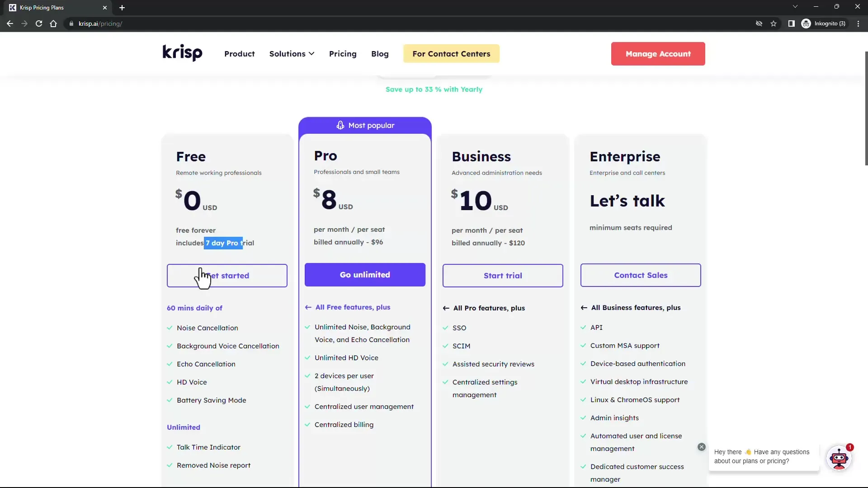Click the Contact Sales Enterprise button
This screenshot has height=488, width=868.
(x=641, y=275)
